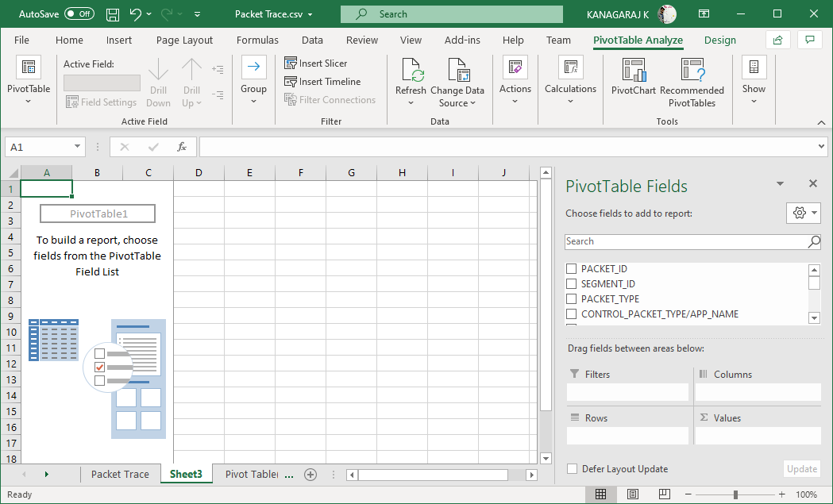Click the horizontal scrollbar right arrow
The height and width of the screenshot is (504, 833).
pos(531,475)
